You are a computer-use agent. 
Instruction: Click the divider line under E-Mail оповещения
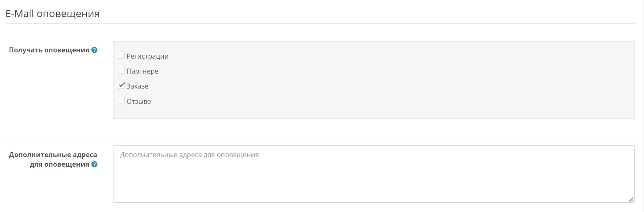pos(320,23)
